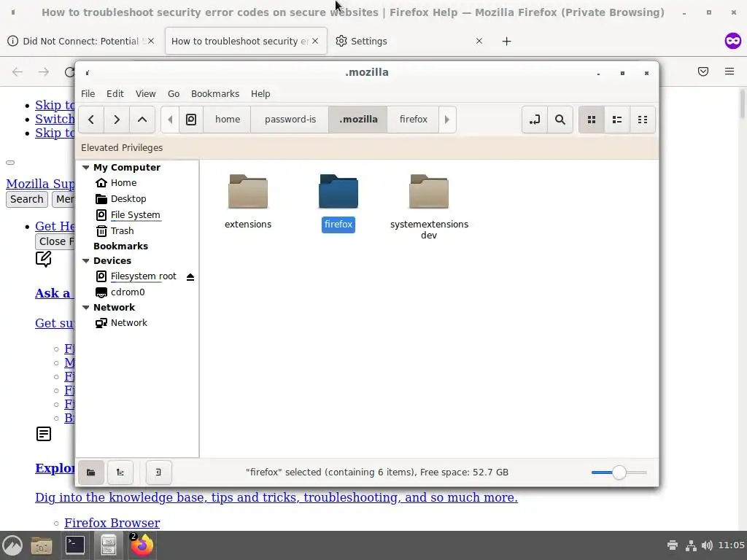Show places in sidebar
Image resolution: width=747 pixels, height=560 pixels.
pos(90,472)
